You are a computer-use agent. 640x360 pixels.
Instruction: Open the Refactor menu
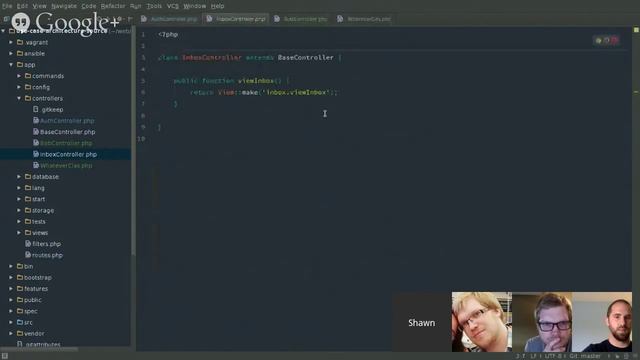point(113,6)
